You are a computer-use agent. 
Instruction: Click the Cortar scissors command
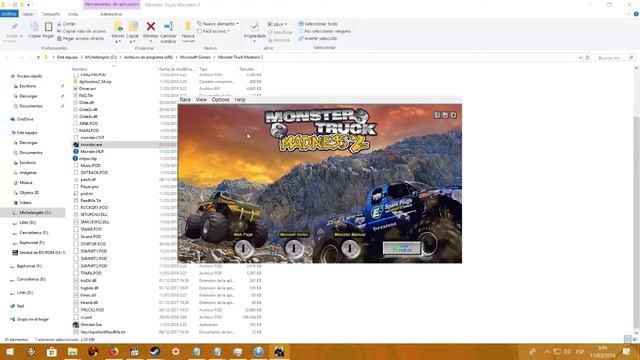[x=66, y=24]
